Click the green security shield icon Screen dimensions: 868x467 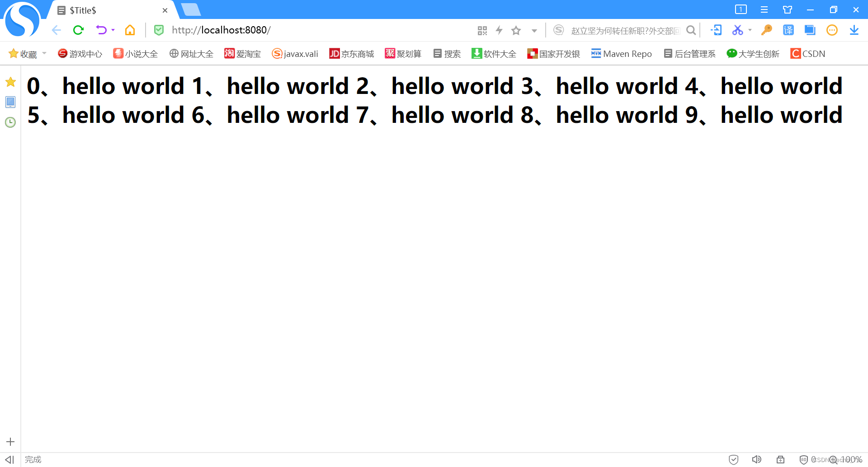[x=159, y=30]
